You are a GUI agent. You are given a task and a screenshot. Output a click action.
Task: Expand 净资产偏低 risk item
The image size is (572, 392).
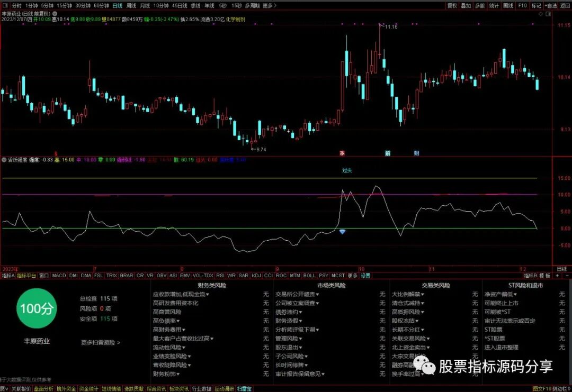(501, 294)
